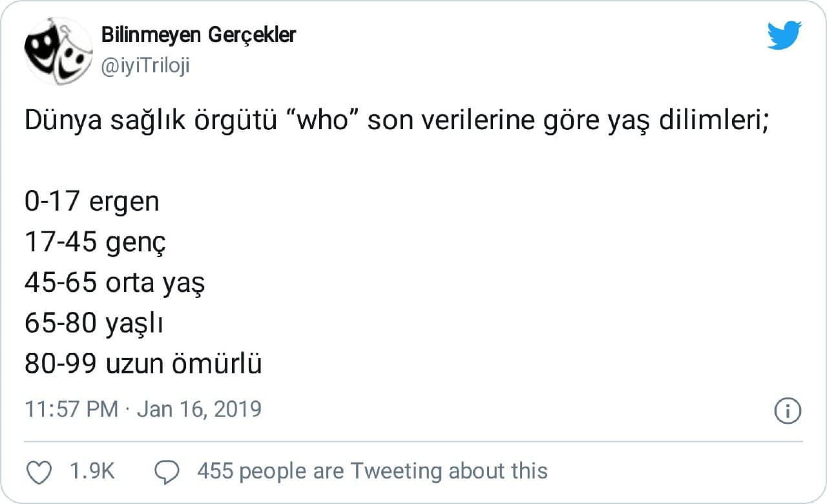827x504 pixels.
Task: Click the 1.9K likes count
Action: [x=92, y=472]
